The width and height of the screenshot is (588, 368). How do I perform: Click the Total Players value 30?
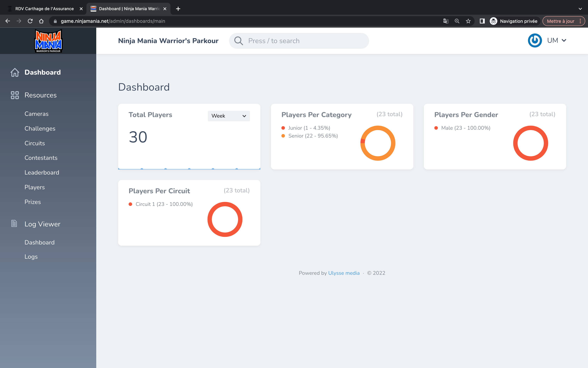138,137
